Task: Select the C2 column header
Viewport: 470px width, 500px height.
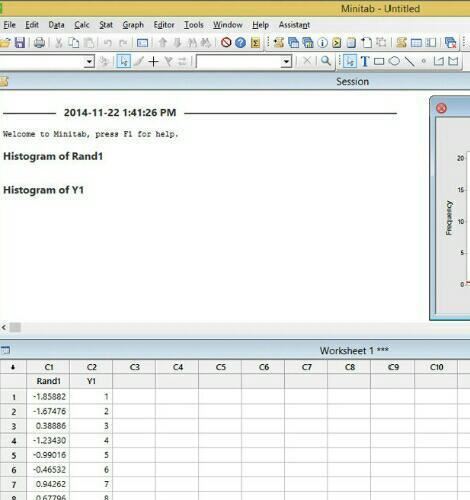Action: pyautogui.click(x=91, y=367)
